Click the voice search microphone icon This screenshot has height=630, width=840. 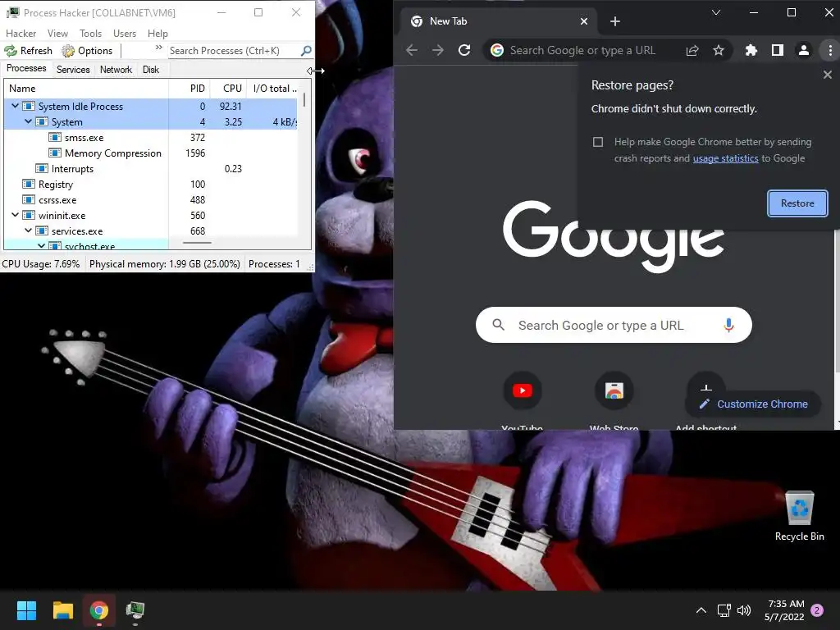728,325
